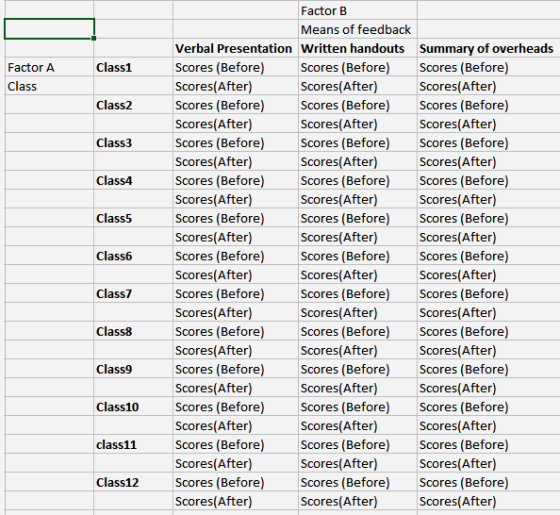Click the Class label cell under Factor A

[x=49, y=86]
